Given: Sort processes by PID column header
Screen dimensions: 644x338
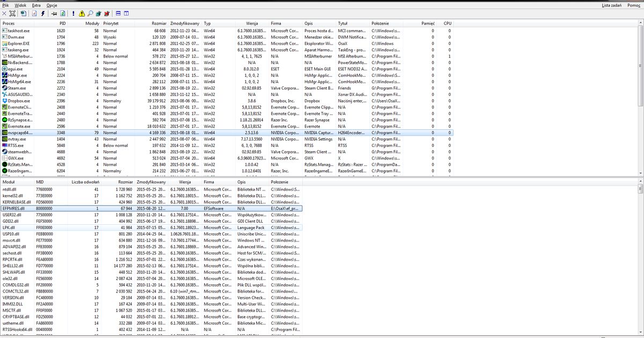Looking at the screenshot, I should pos(62,24).
